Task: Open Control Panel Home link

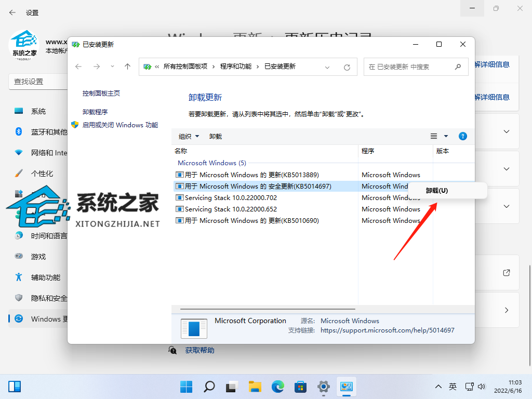Action: [101, 94]
